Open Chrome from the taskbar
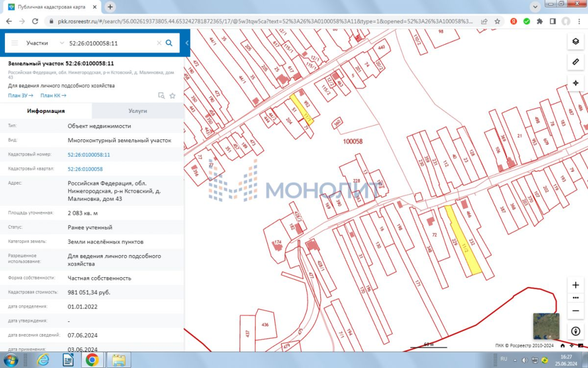This screenshot has height=368, width=588. (x=92, y=360)
